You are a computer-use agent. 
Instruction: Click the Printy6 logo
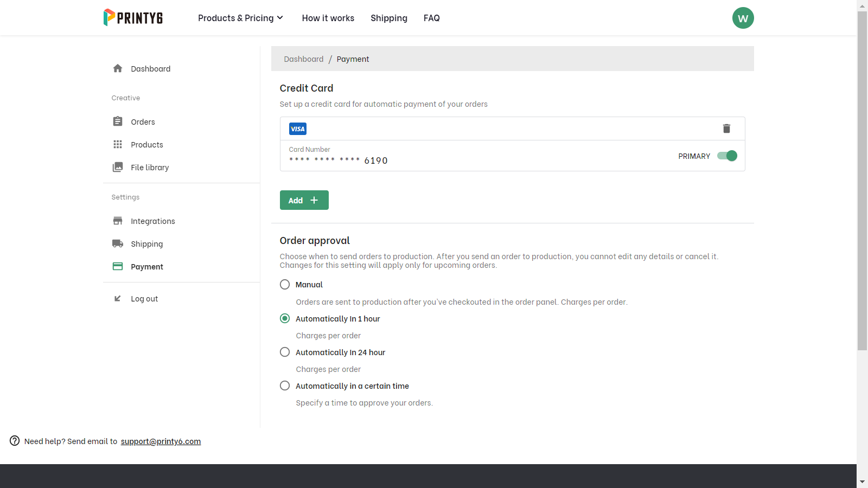pos(133,18)
